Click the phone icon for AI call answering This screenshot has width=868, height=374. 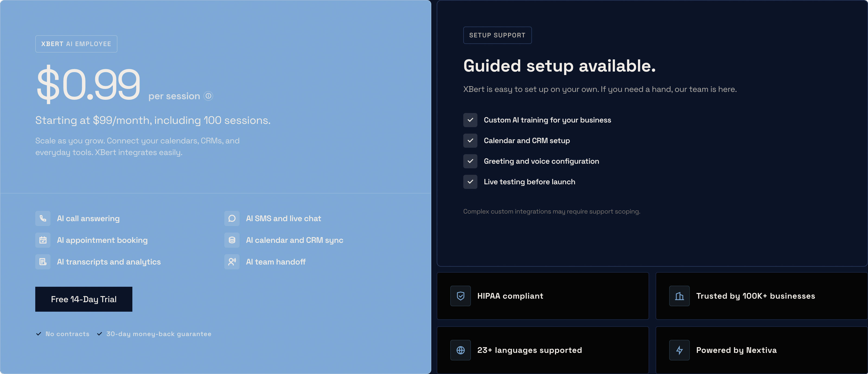(43, 218)
